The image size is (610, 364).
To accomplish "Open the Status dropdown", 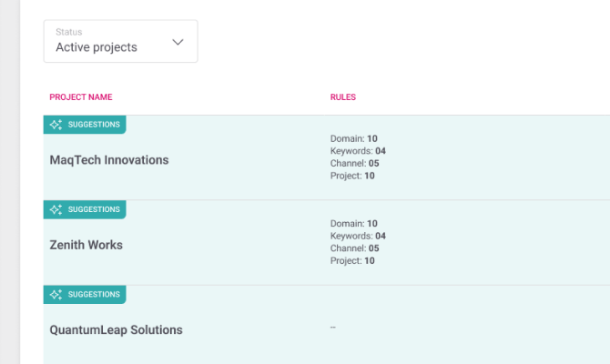I will pos(120,41).
